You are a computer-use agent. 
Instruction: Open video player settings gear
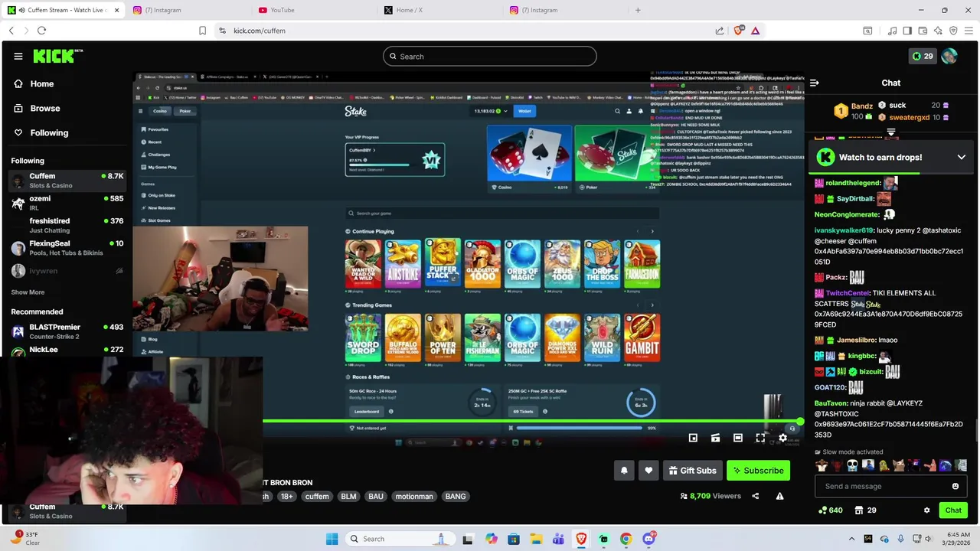pos(782,438)
